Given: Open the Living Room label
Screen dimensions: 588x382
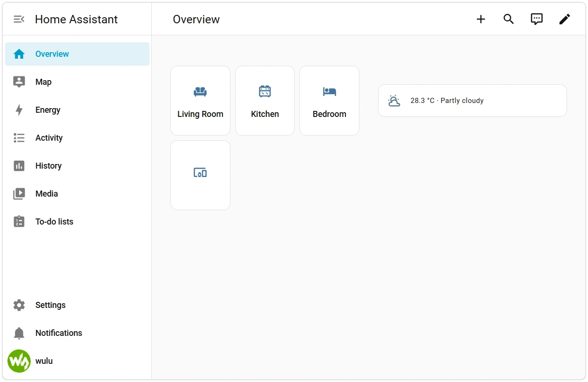Looking at the screenshot, I should [x=200, y=114].
